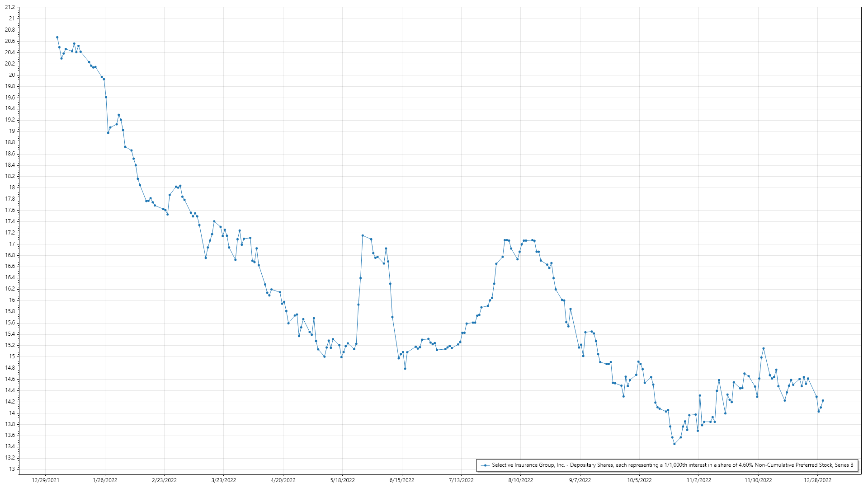
Task: Click the lowest data point near 13.4
Action: click(675, 444)
